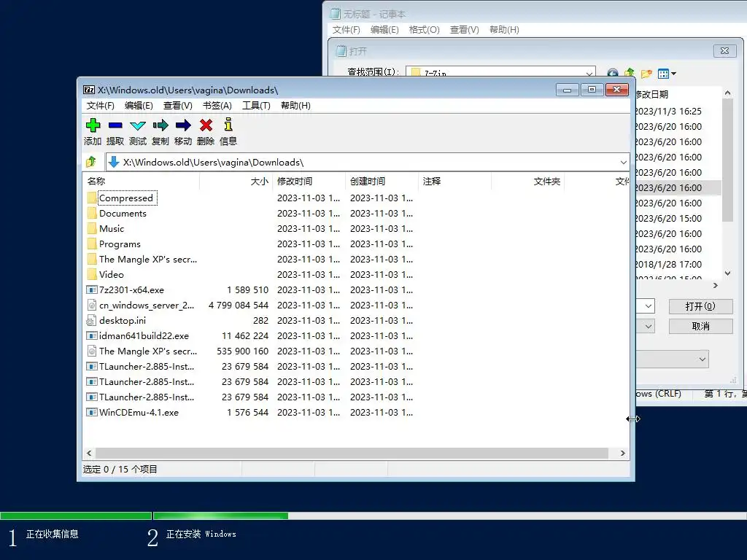Click the address path input field
747x560 pixels.
coord(367,162)
